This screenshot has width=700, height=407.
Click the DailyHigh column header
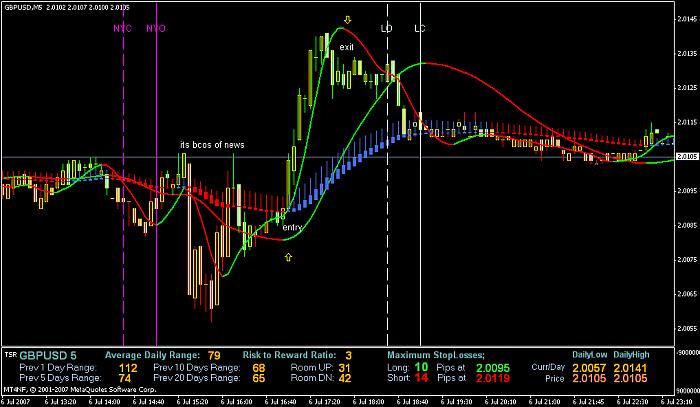[x=631, y=355]
